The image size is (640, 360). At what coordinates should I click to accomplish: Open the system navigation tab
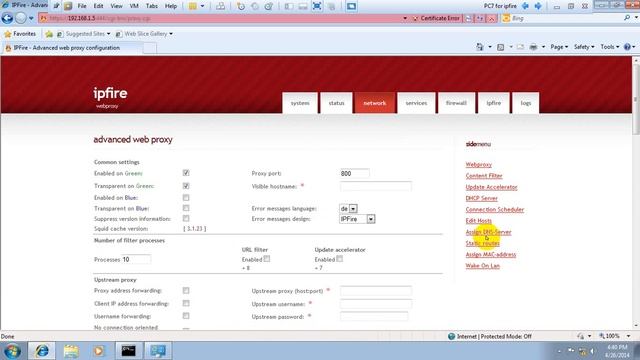click(300, 103)
